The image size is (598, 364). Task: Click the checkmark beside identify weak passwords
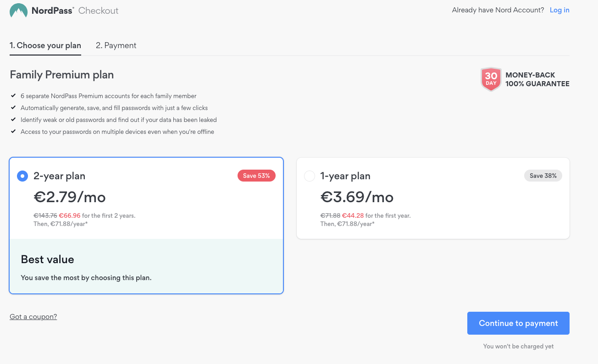pos(13,120)
